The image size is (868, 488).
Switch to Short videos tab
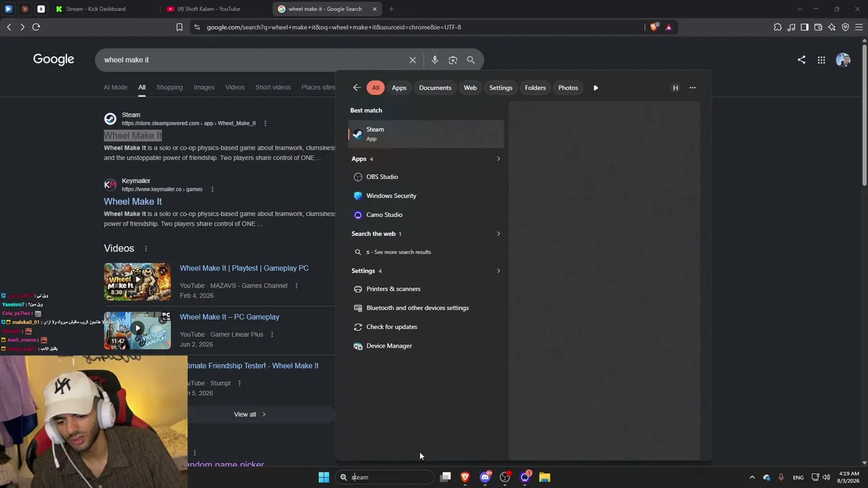273,87
